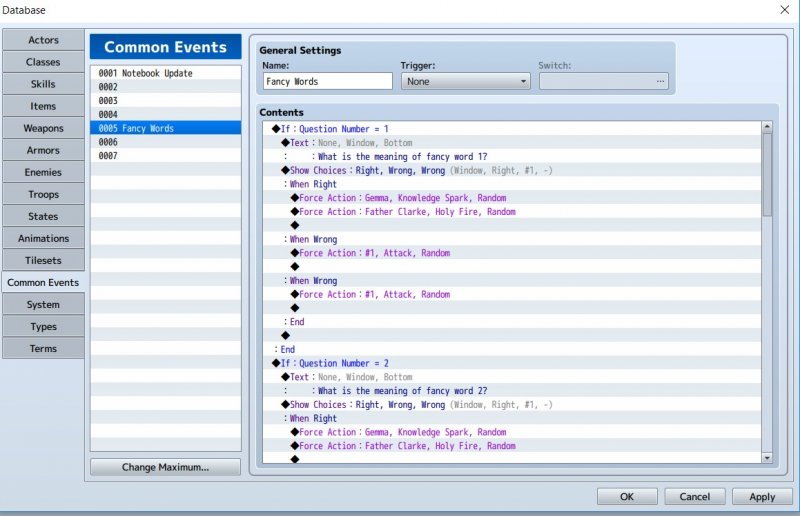Open the States database tab
800x516 pixels.
pyautogui.click(x=43, y=216)
